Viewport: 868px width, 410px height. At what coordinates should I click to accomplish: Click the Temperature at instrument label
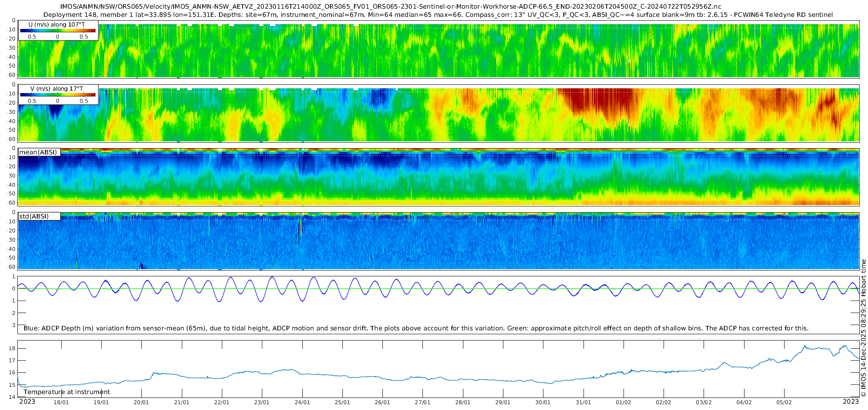(x=67, y=392)
